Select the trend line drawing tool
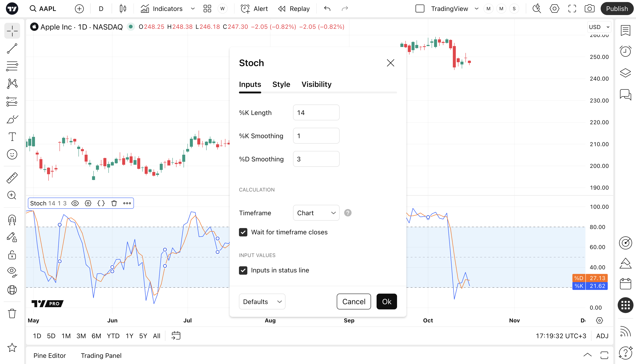636x364 pixels. click(x=12, y=48)
